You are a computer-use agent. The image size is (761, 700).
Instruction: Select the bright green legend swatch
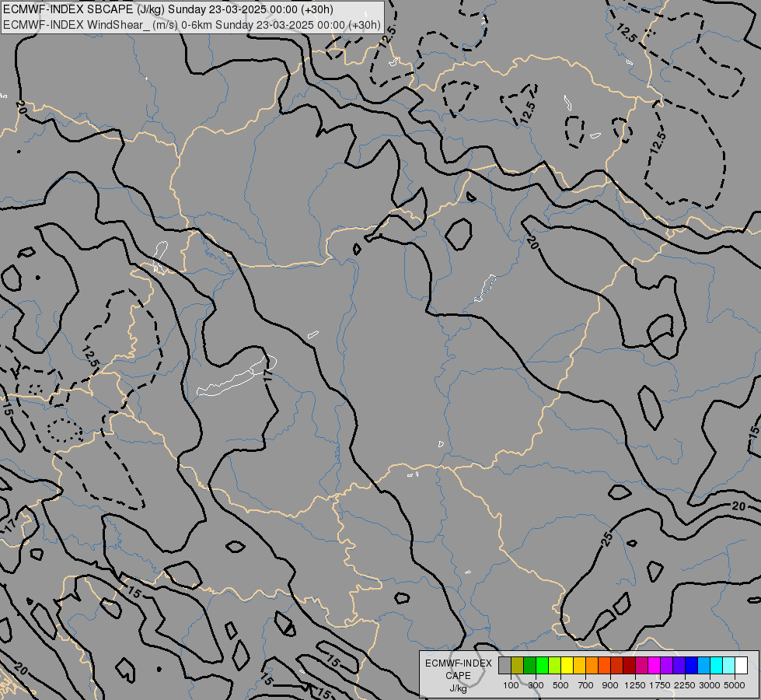tap(542, 665)
